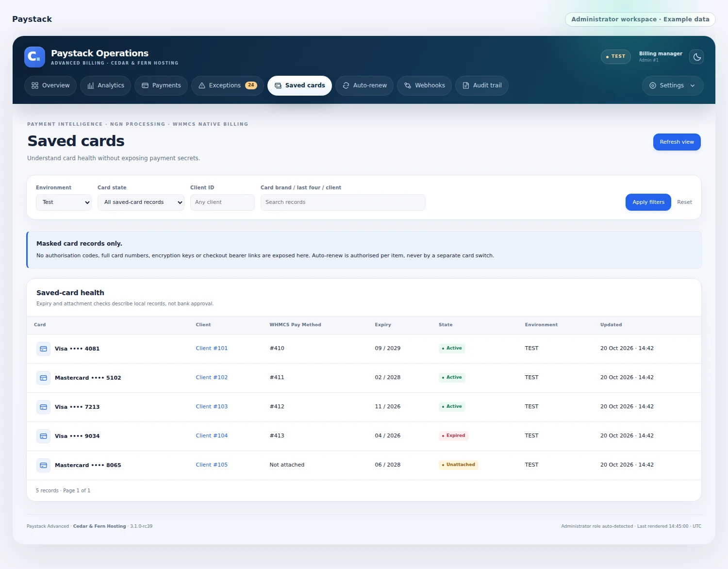
Task: Click the Active badge in Mastercard 5102 row
Action: coord(452,377)
